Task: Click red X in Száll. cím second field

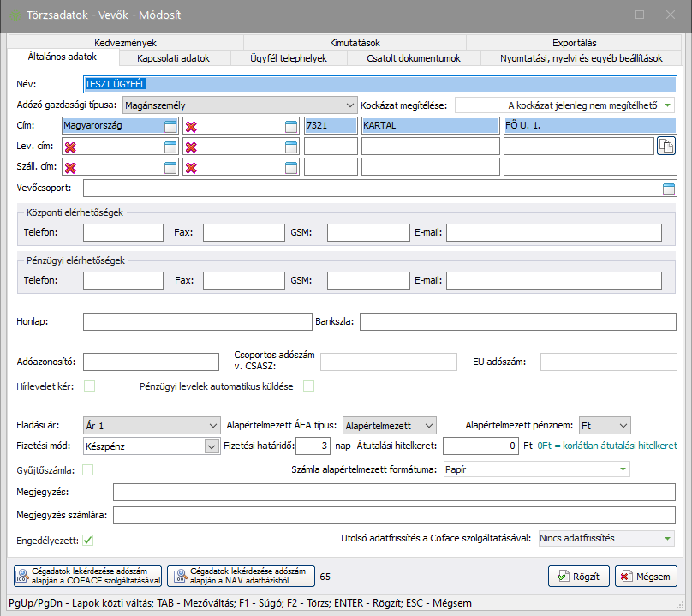Action: [x=192, y=167]
